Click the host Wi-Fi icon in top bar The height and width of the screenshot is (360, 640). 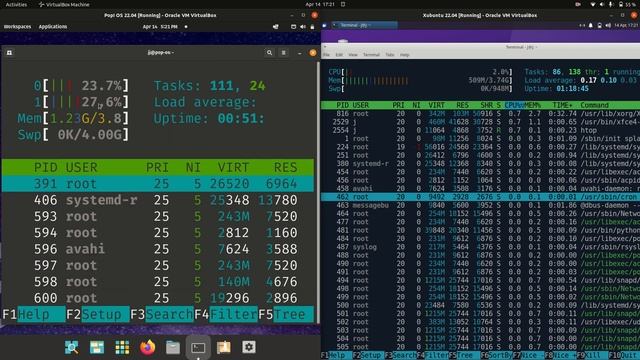(x=593, y=4)
